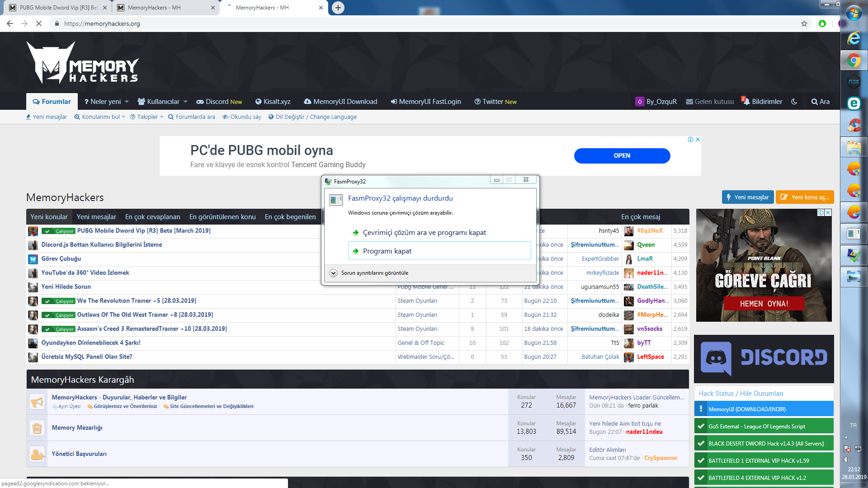Click the megaphone icon for Duyurular forum
This screenshot has height=488, width=868.
click(x=37, y=401)
